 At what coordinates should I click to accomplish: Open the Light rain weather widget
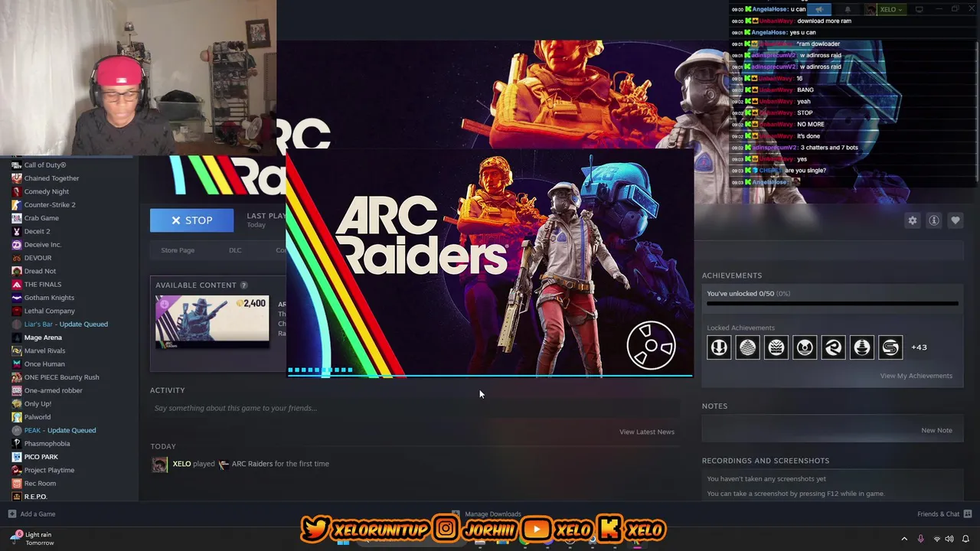click(34, 539)
